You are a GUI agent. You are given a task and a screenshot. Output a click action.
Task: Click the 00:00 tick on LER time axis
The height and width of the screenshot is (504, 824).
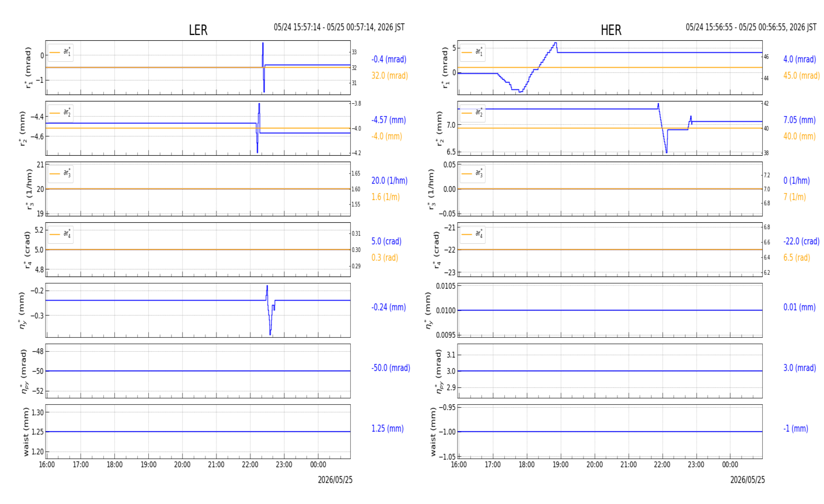(317, 465)
